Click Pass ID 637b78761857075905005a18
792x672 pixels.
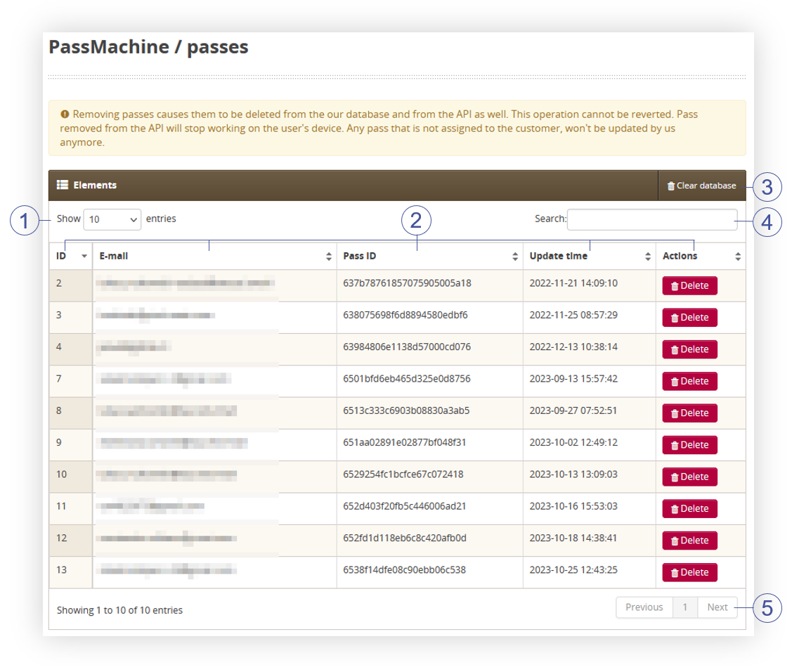(407, 283)
